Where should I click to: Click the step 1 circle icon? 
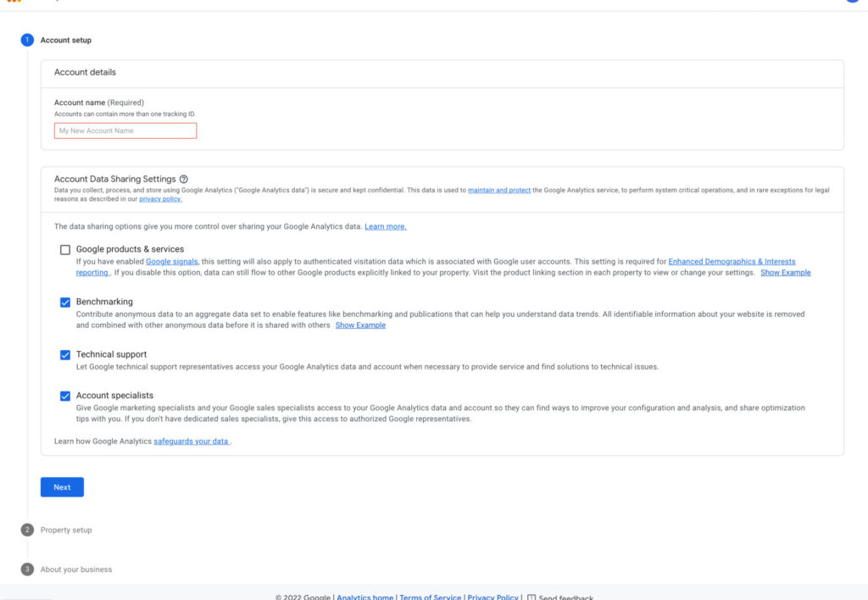(27, 40)
